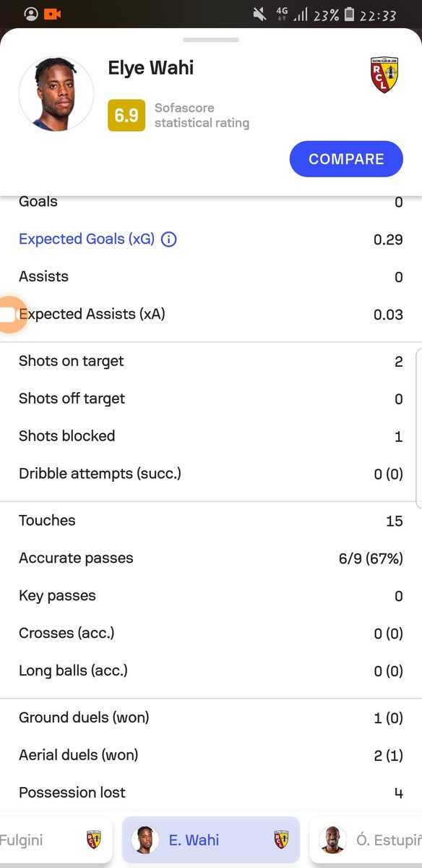Switch to the Fulgini player tab
Image resolution: width=422 pixels, height=868 pixels.
(56, 840)
